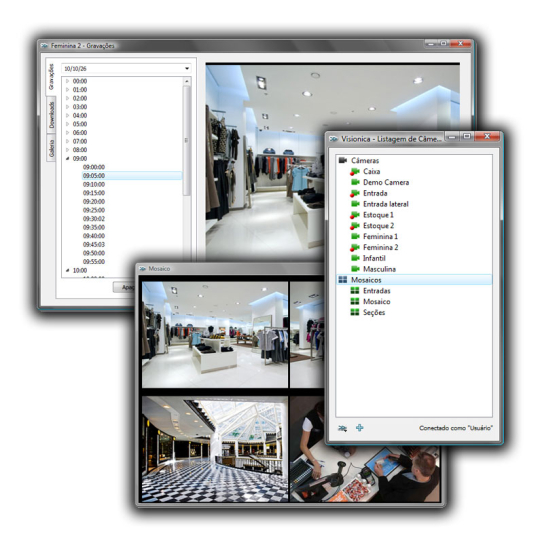
Task: Click the Visionica listing window title icon
Action: [x=334, y=139]
